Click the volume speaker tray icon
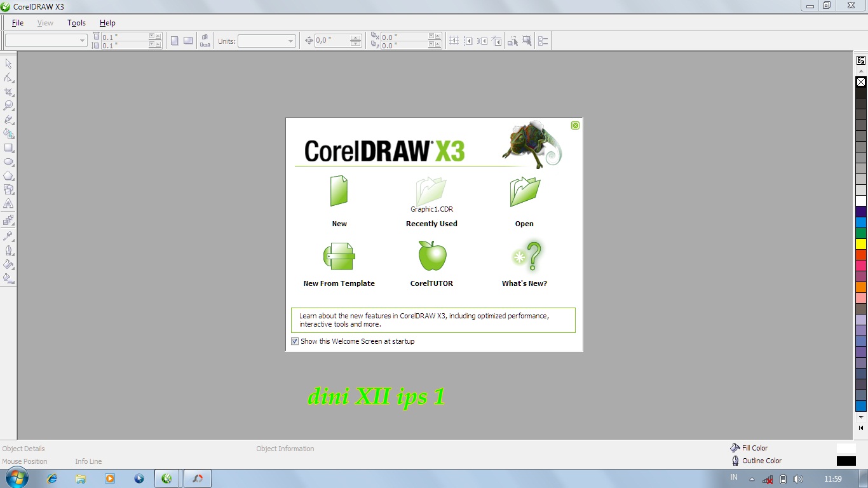 [798, 479]
